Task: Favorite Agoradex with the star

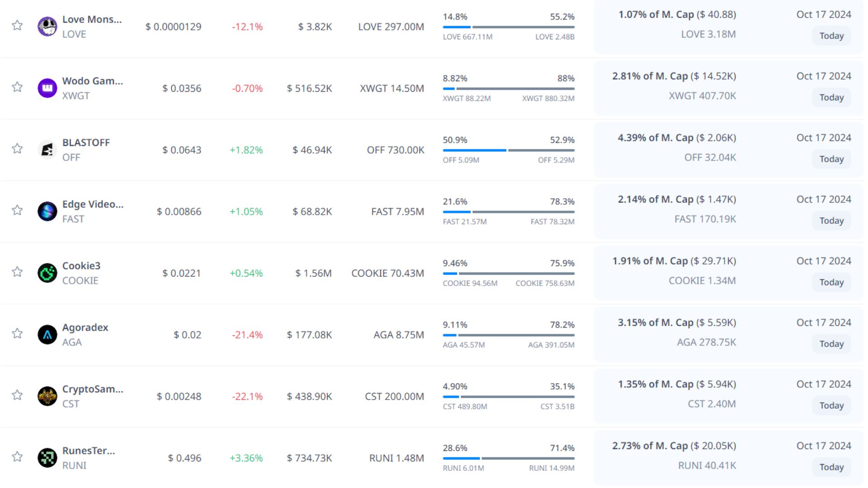Action: pos(17,333)
